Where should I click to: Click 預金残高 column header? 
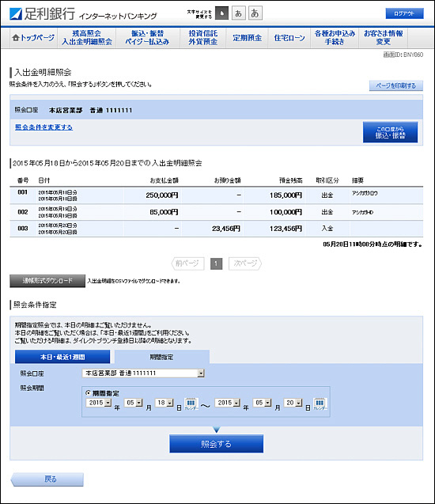pyautogui.click(x=291, y=180)
